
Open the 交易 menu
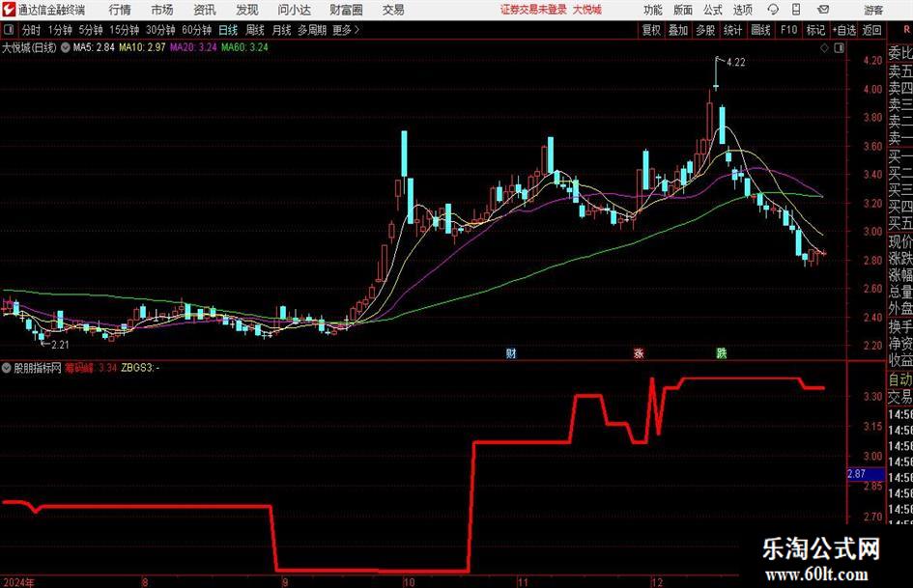coord(393,10)
